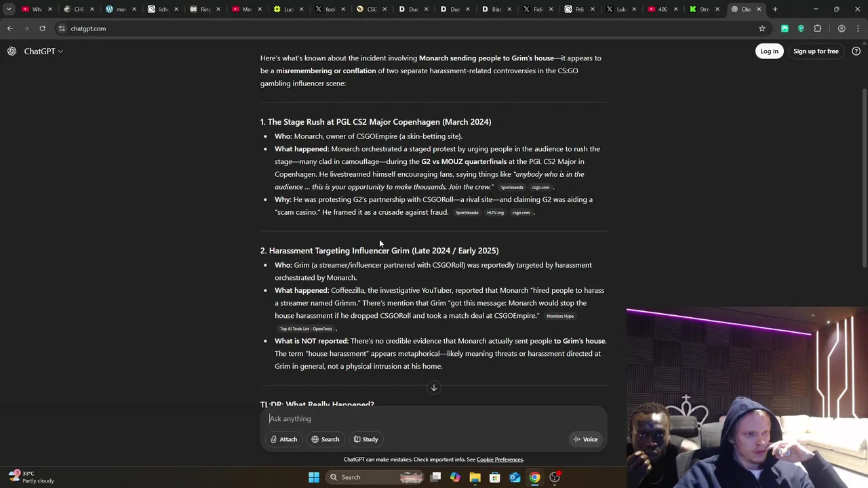Click the Ask anything input field
868x488 pixels.
pos(434,419)
